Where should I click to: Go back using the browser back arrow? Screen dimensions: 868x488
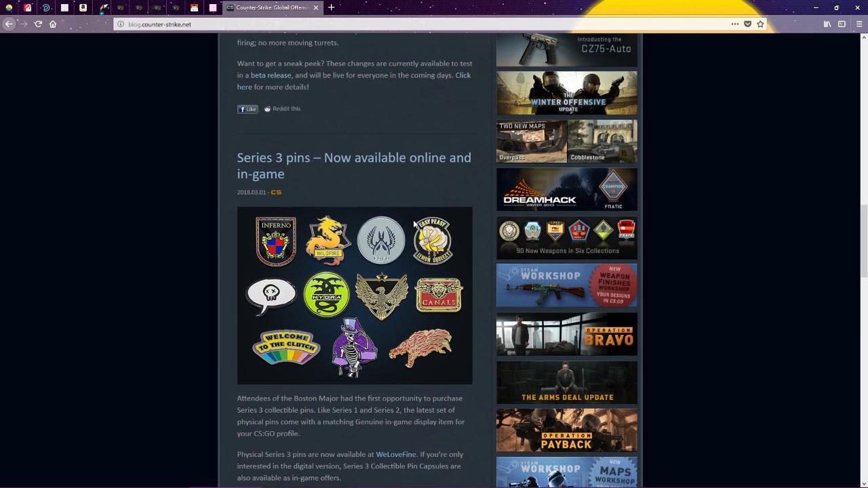click(x=9, y=24)
